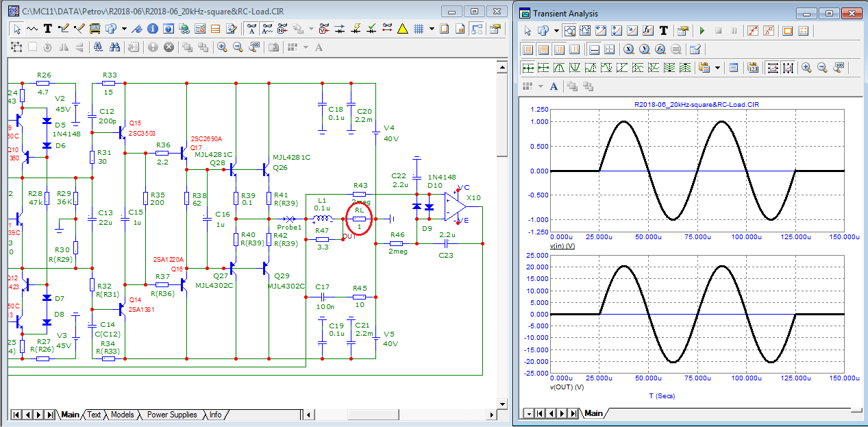
Task: Zoom in on the schematic with magnifier plus
Action: click(x=222, y=47)
